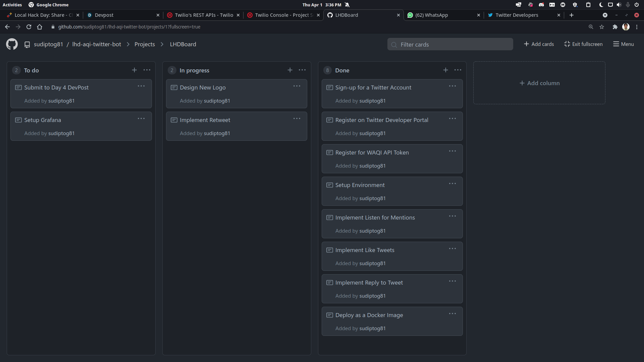The height and width of the screenshot is (362, 644).
Task: Open lhd-aqi-twitter-bot repository link
Action: pos(97,44)
